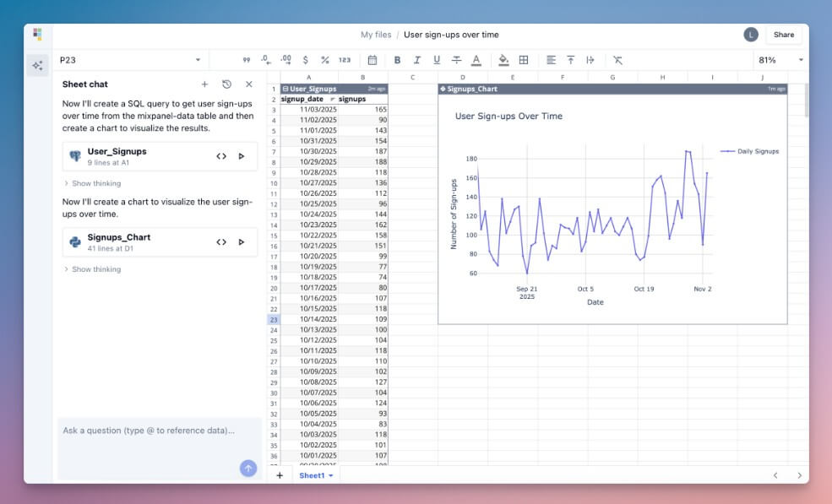View the Signups_Chart code with the code icon
Image resolution: width=832 pixels, height=504 pixels.
point(221,241)
